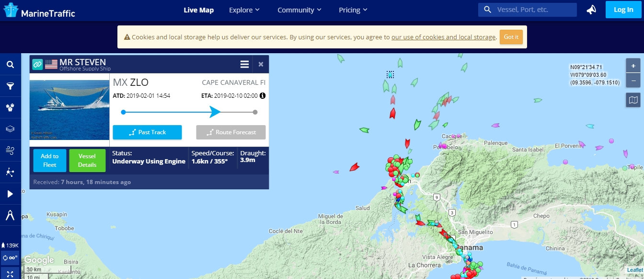Viewport: 644px width, 279px height.
Task: Open the map search magnifier in sidebar
Action: point(10,65)
